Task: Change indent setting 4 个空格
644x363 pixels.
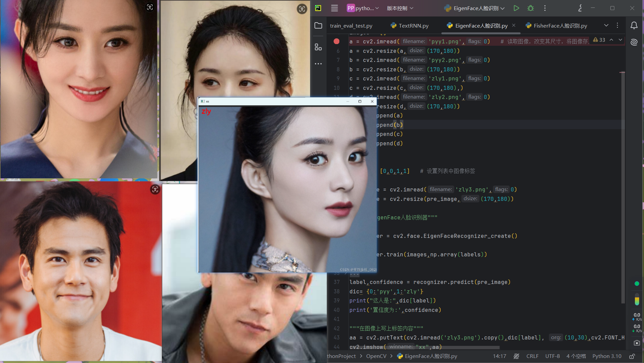Action: (576, 356)
